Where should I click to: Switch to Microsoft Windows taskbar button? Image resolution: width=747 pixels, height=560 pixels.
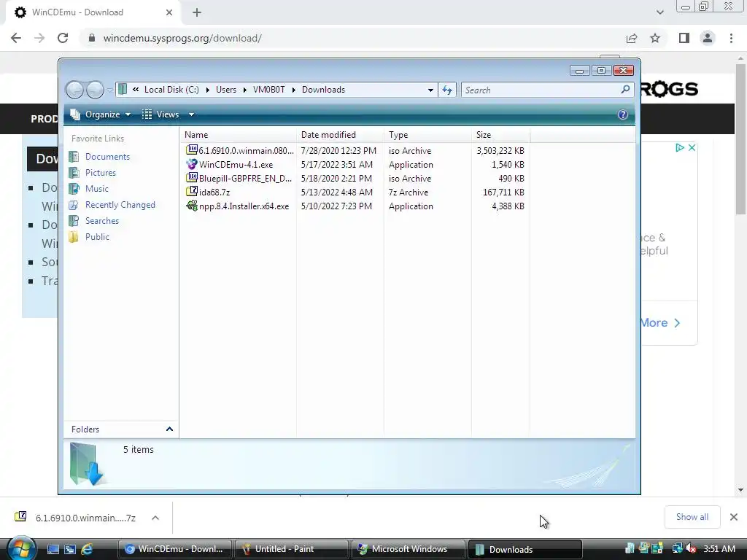pyautogui.click(x=409, y=549)
